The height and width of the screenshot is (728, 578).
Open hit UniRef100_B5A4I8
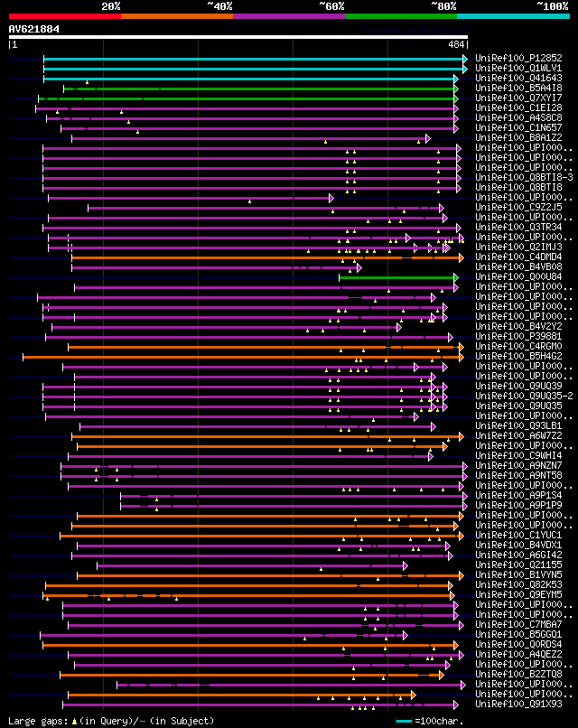click(518, 88)
